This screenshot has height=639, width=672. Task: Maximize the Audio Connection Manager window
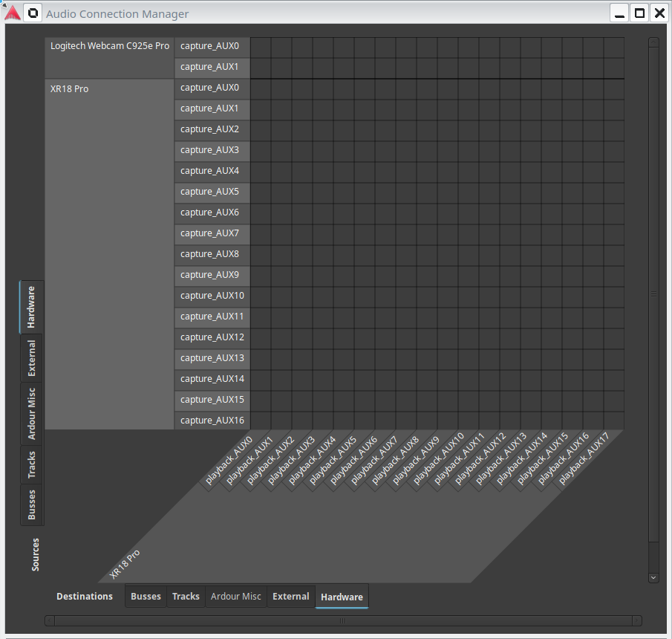click(x=639, y=13)
